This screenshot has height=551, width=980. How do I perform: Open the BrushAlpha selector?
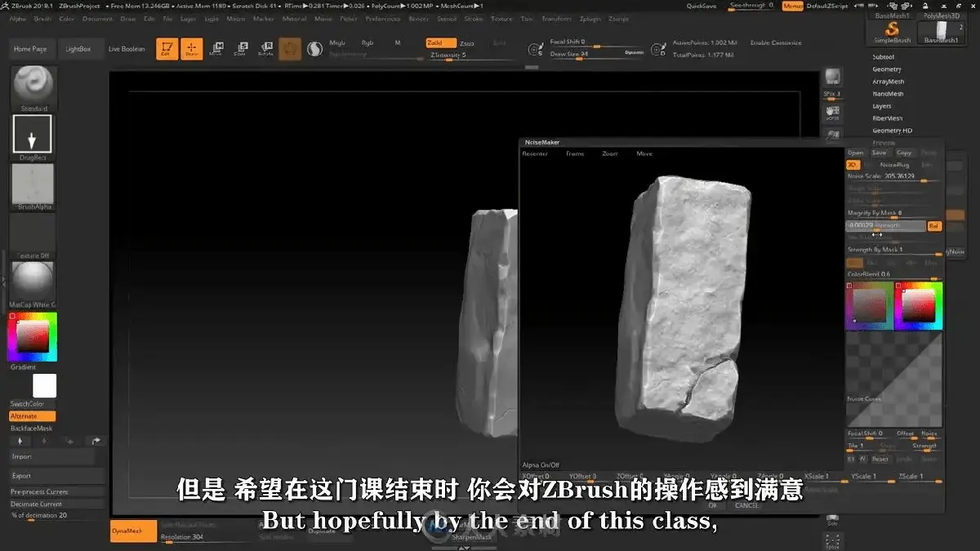tap(33, 186)
